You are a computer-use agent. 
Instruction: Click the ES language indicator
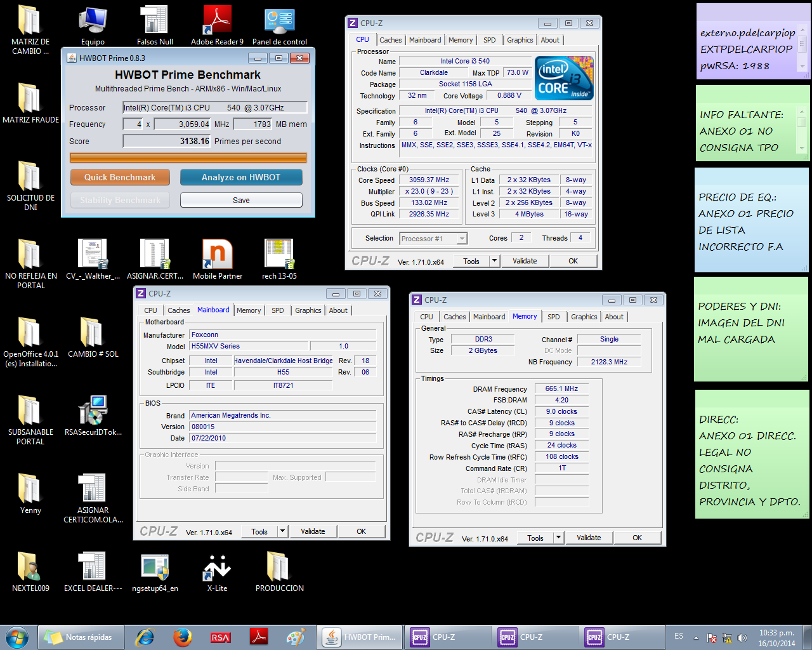click(679, 636)
